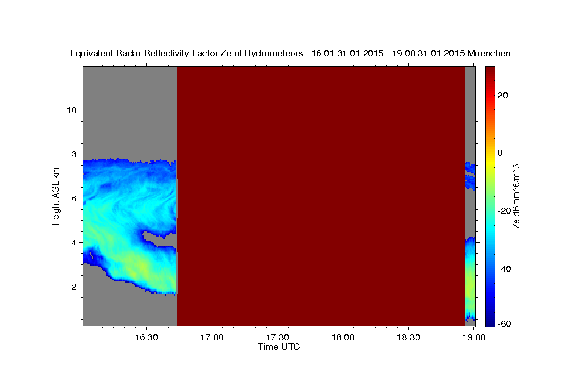Click the 'Time UTC' axis label
588x392 pixels.
[279, 347]
